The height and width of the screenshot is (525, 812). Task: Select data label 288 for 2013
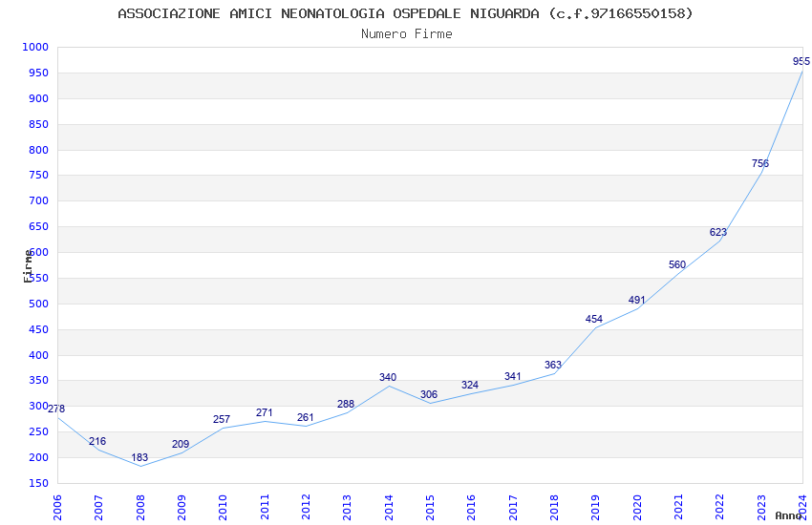(346, 404)
